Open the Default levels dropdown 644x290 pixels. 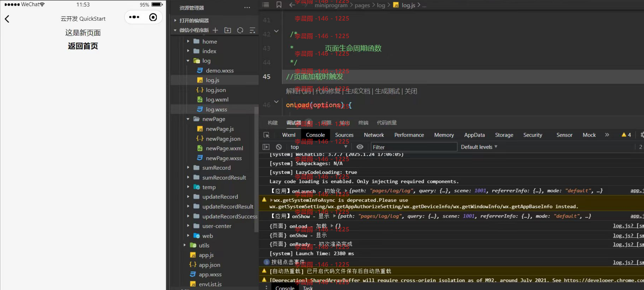click(x=479, y=147)
